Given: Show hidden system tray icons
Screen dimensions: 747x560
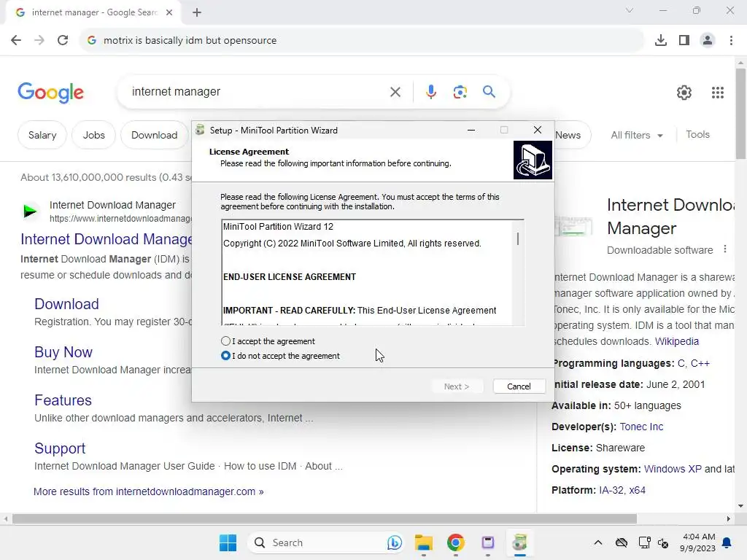Looking at the screenshot, I should pos(598,542).
